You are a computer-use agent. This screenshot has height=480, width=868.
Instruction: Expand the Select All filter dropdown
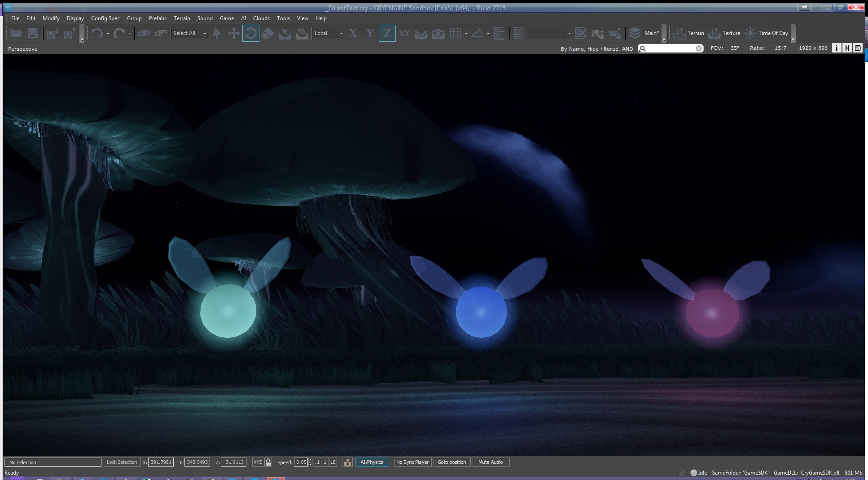coord(205,33)
